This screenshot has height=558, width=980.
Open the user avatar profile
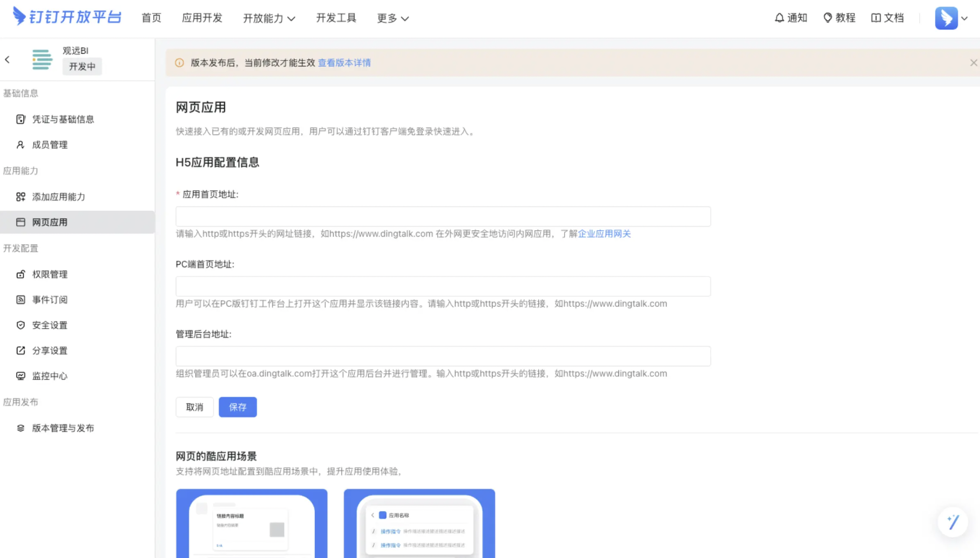946,18
